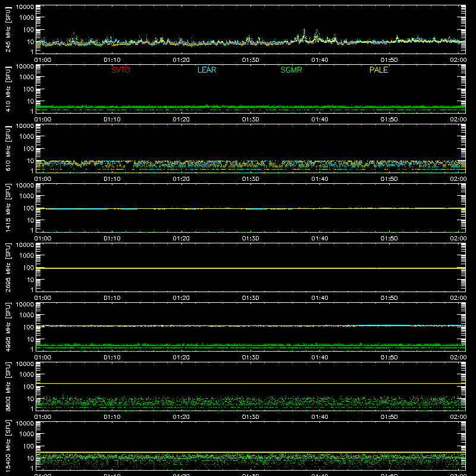Screen dimensions: 476x476
Task: Click the 1000 y-axis value on the 4995 MHz plot
Action: 27,315
